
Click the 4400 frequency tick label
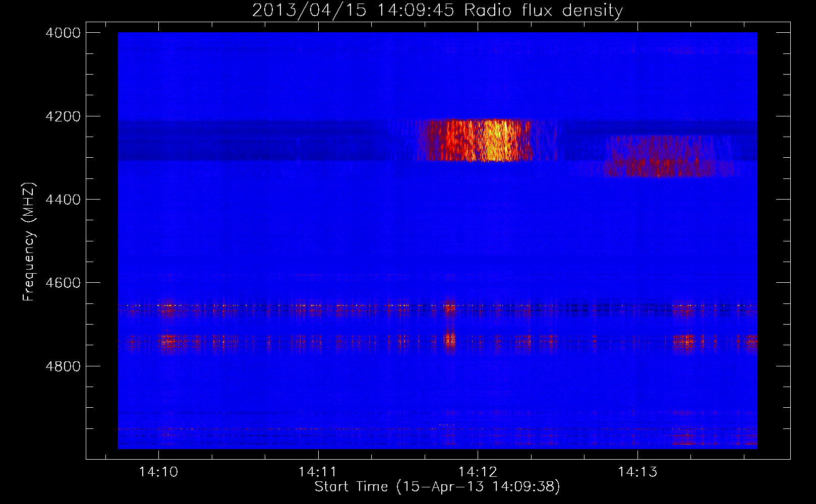pos(63,200)
